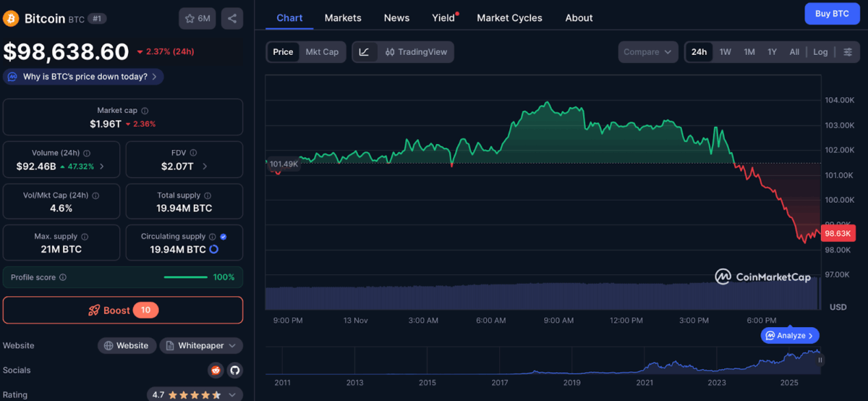This screenshot has width=868, height=401.
Task: Select Mkt Cap chart mode
Action: 322,52
